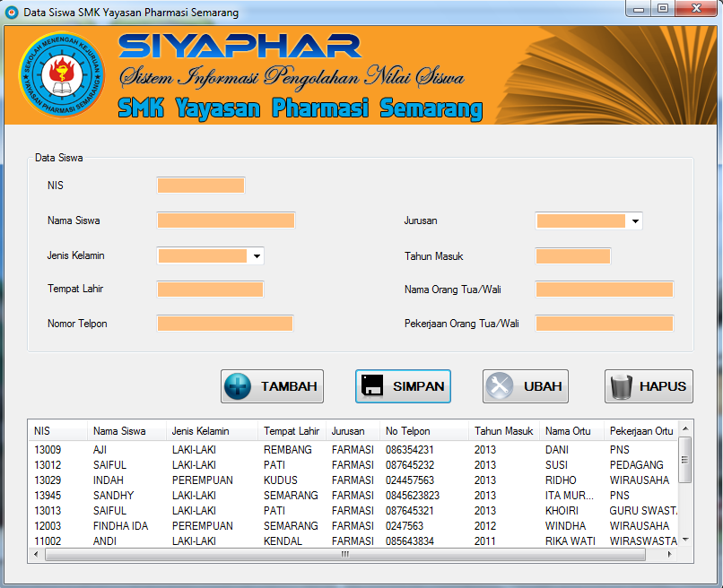The image size is (723, 588).
Task: Sort by the Tempat Lahir column header
Action: pos(292,431)
